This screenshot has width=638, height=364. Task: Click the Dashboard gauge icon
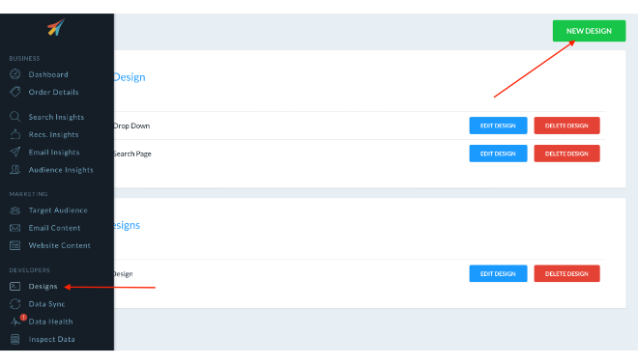pos(15,74)
